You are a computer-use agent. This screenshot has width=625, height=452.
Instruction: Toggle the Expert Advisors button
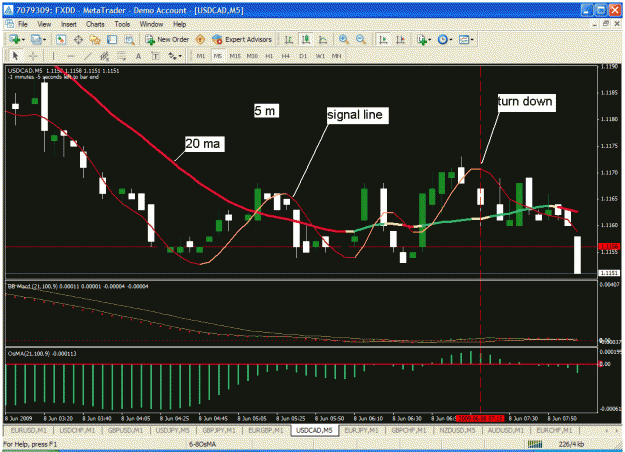(x=242, y=39)
